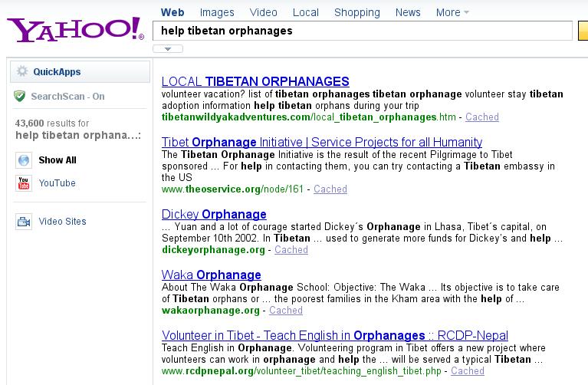This screenshot has width=588, height=385.
Task: Open the LOCAL TIBETAN ORPHANAGES result
Action: click(255, 81)
